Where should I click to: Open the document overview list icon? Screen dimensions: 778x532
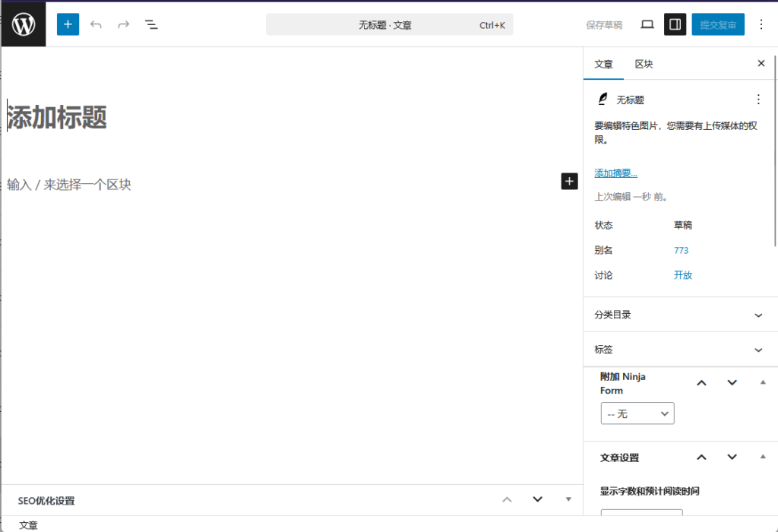(151, 24)
